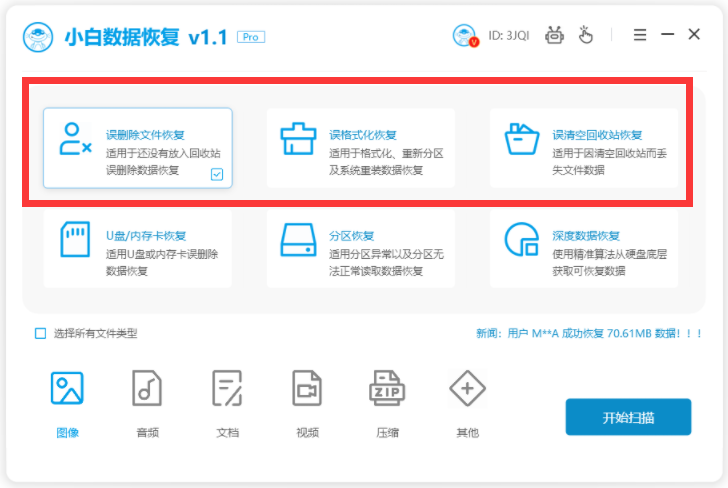
Task: Pick the video file type icon
Action: 307,388
